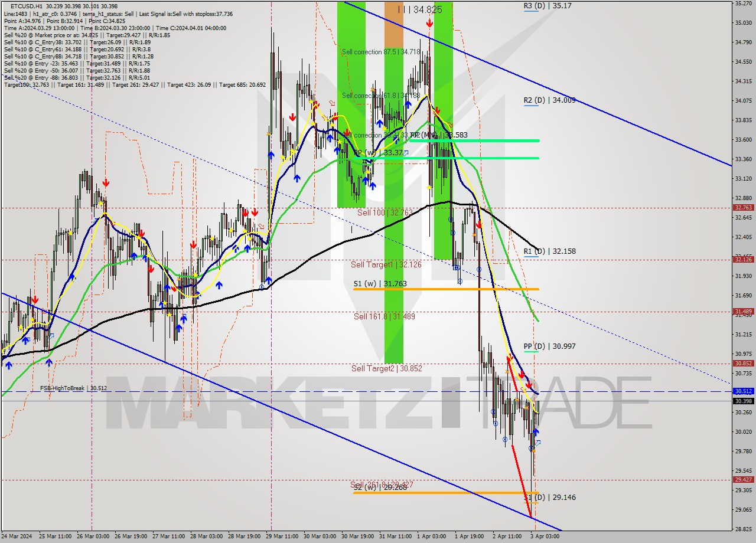Screen dimensions: 756x543
Task: Click the 'Target 685: 20.692' text
Action: click(x=242, y=85)
